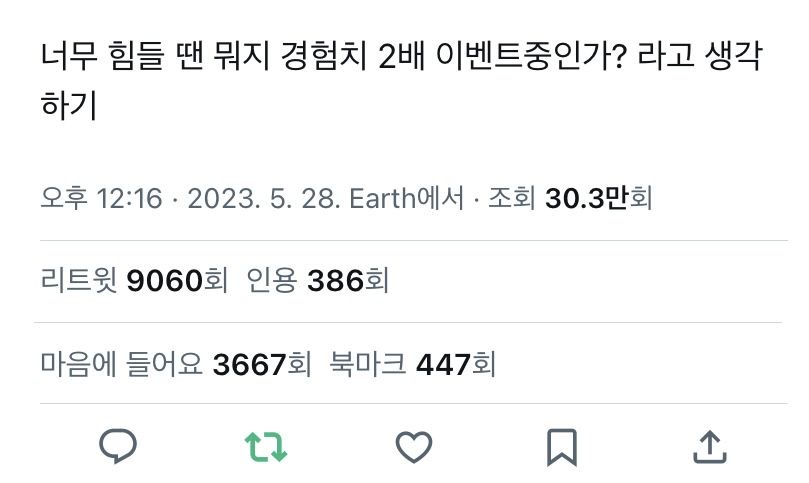The width and height of the screenshot is (809, 483).
Task: Bookmark this tweet using the bookmark icon
Action: (x=562, y=446)
